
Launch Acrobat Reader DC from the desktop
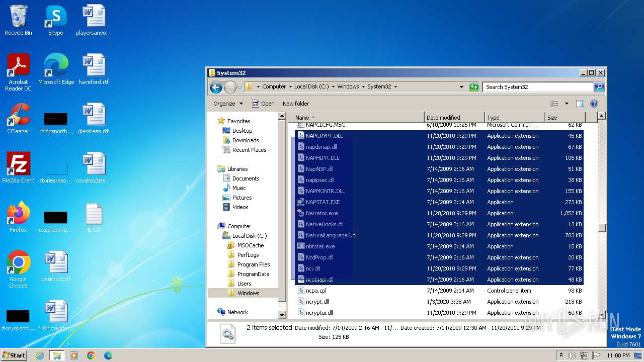[18, 72]
